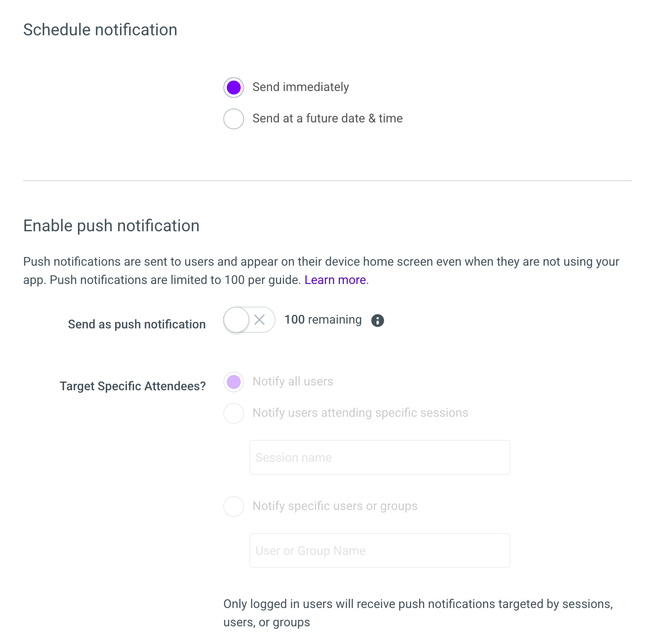The height and width of the screenshot is (635, 672).
Task: Click the Send immediately label text
Action: coord(301,87)
